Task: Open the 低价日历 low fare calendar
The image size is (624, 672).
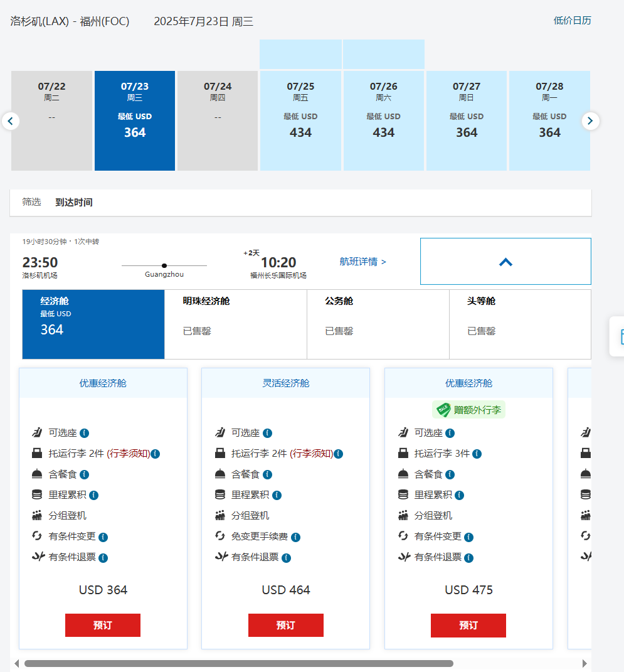Action: click(572, 20)
